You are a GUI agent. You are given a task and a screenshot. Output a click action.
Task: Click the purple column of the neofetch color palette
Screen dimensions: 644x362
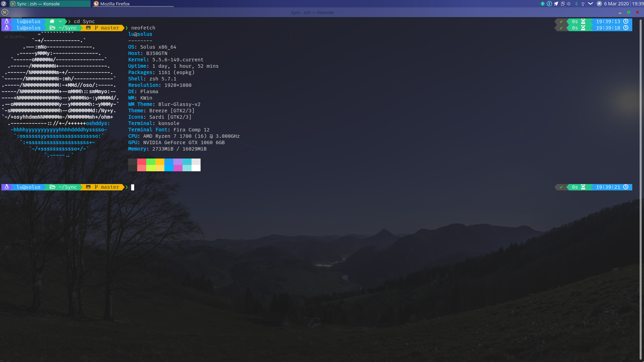(178, 165)
